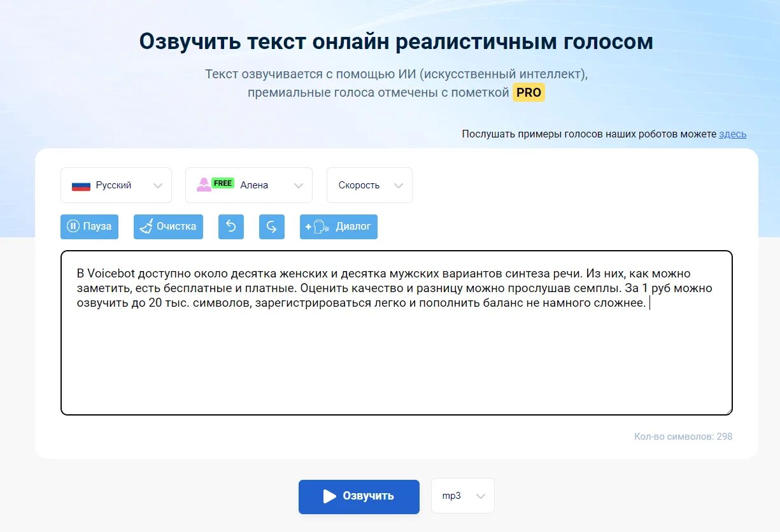Click the 'Кол-во символов: 298' counter
The height and width of the screenshot is (532, 780).
point(683,437)
